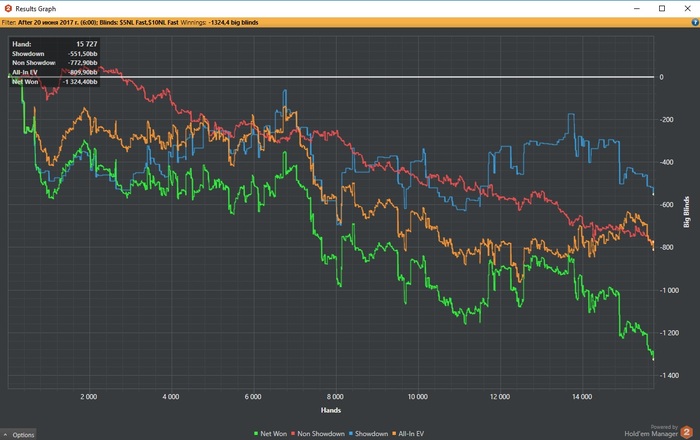Click the Hands axis title

point(331,410)
